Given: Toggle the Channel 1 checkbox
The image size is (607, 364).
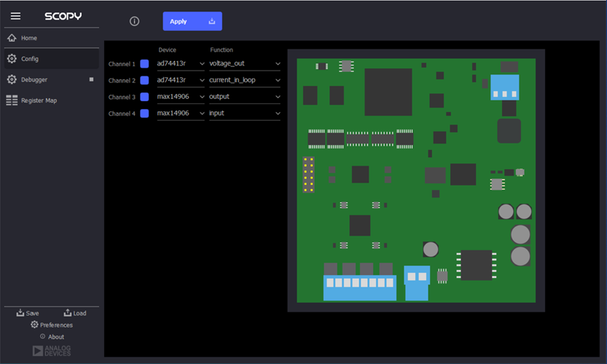Looking at the screenshot, I should [144, 64].
